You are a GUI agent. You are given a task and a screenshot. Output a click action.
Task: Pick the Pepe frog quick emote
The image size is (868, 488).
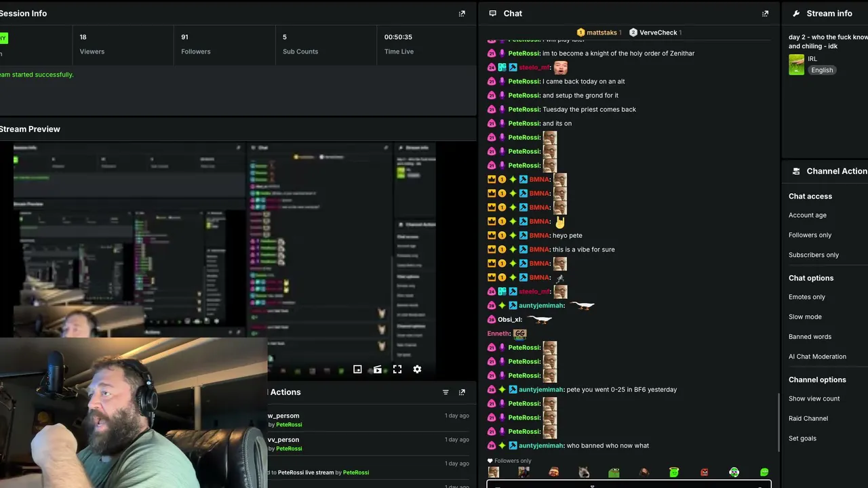pyautogui.click(x=614, y=472)
